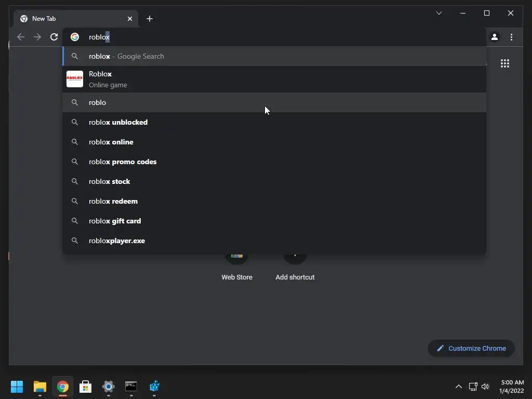Open the tab search chevron
Viewport: 532px width, 399px height.
[439, 13]
